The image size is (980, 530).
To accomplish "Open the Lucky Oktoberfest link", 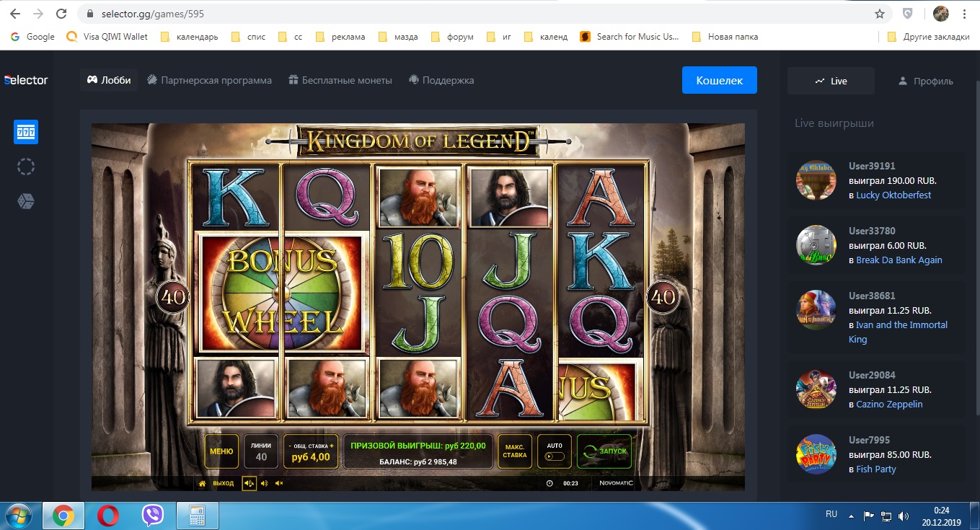I will coord(893,195).
